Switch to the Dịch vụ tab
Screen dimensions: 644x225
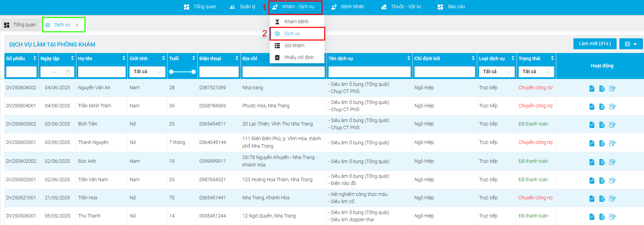pyautogui.click(x=62, y=25)
